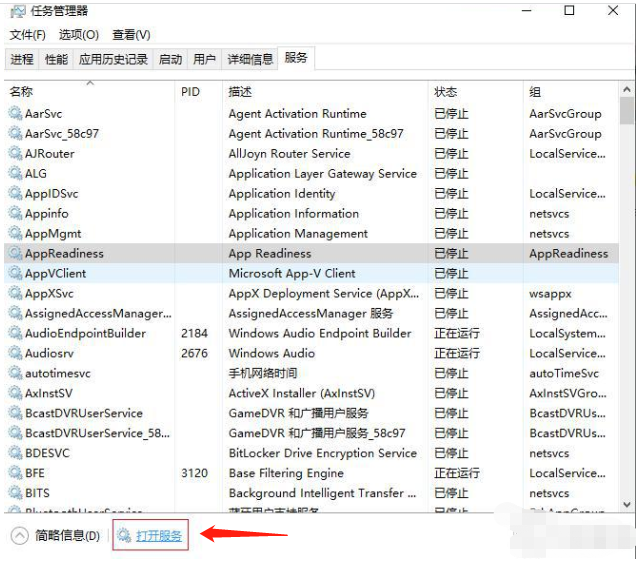Screen dimensions: 636x562
Task: Click the AppXSvc gear icon
Action: [x=15, y=293]
